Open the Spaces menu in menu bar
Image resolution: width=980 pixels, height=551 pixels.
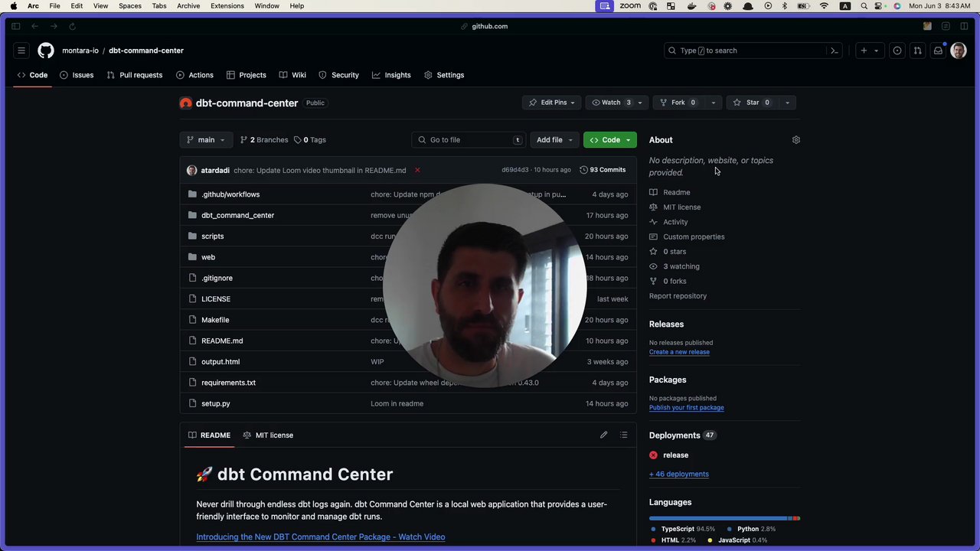129,6
